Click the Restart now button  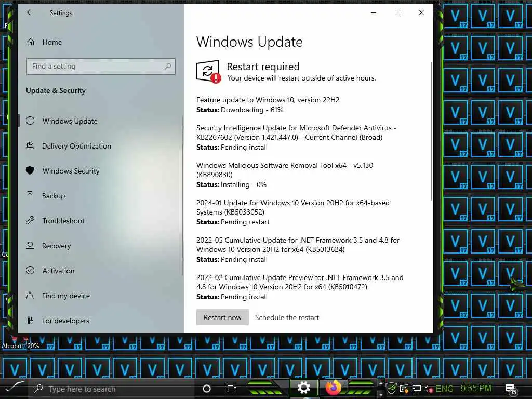click(x=222, y=317)
